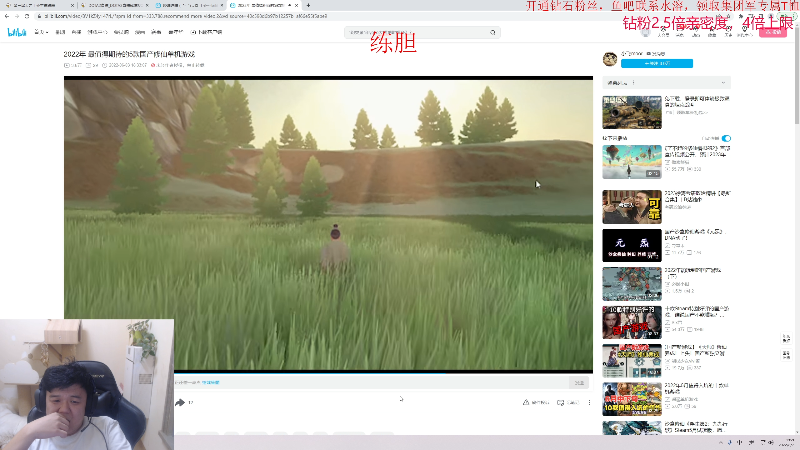
Task: Click the search magnifier icon
Action: (x=493, y=32)
